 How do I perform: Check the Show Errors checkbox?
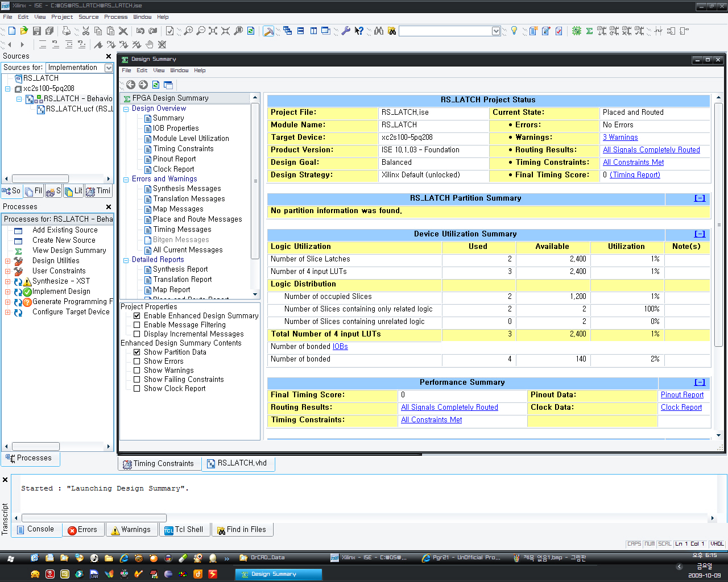136,361
